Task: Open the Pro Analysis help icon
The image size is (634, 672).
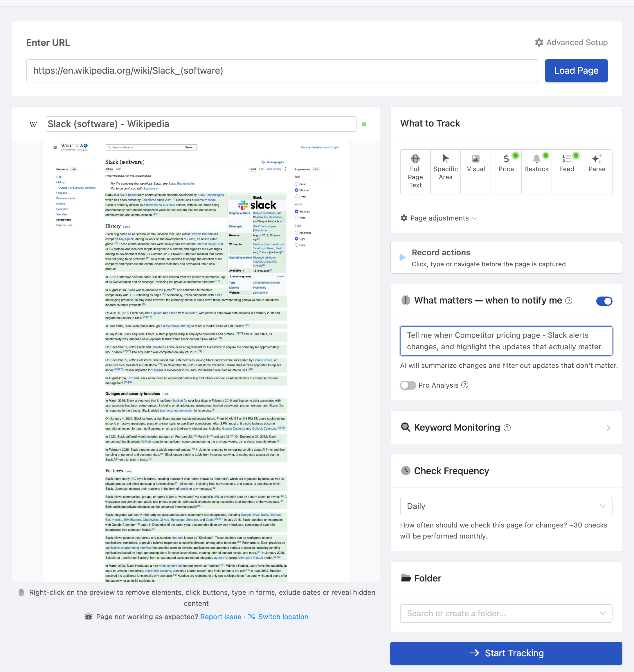Action: pyautogui.click(x=465, y=385)
